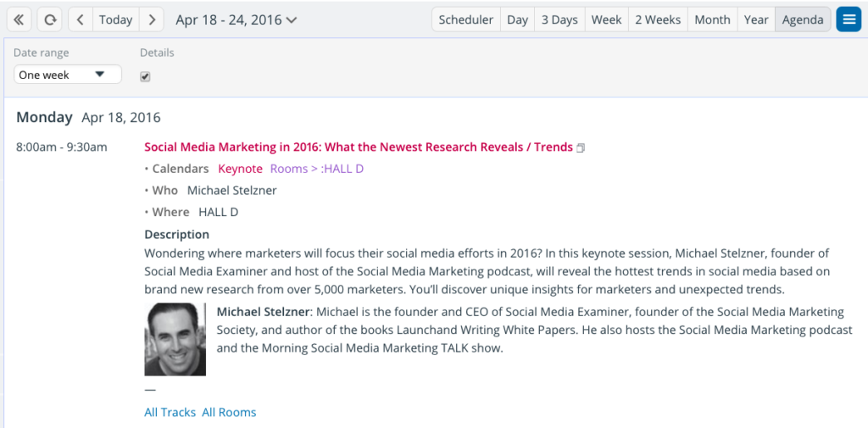
Task: Click the Monday Apr 18, 2016 heading
Action: click(88, 117)
